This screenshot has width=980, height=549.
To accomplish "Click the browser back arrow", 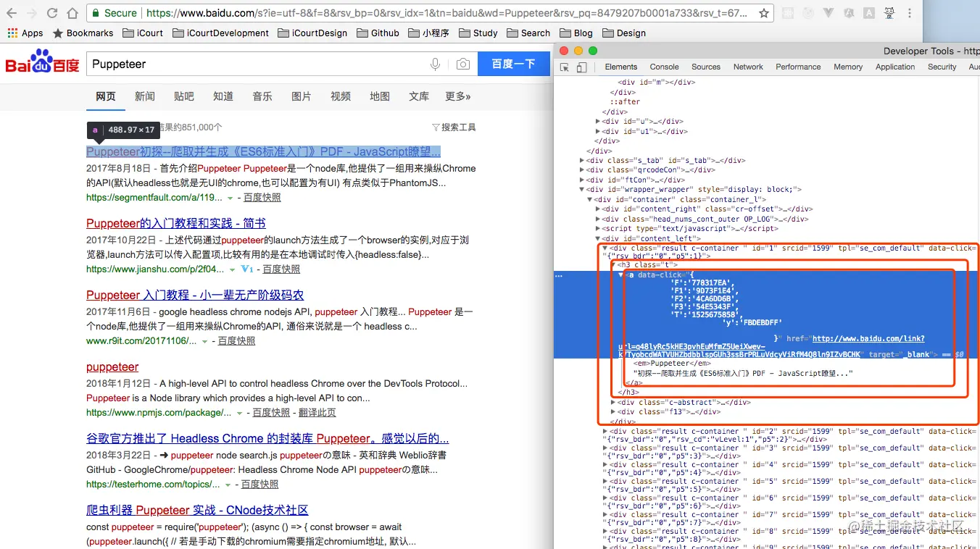I will tap(12, 13).
